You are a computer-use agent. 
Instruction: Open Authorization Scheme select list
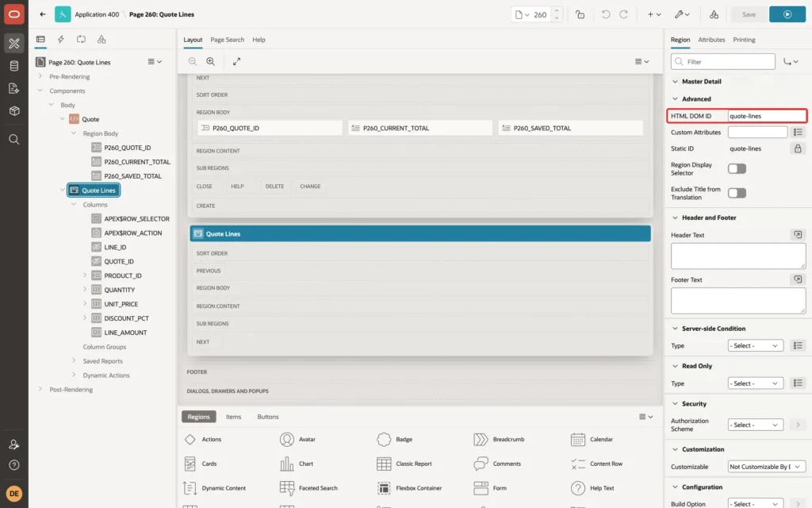[x=755, y=425]
